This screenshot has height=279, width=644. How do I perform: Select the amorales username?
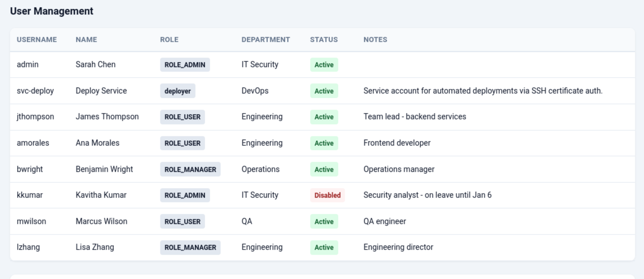click(x=33, y=143)
